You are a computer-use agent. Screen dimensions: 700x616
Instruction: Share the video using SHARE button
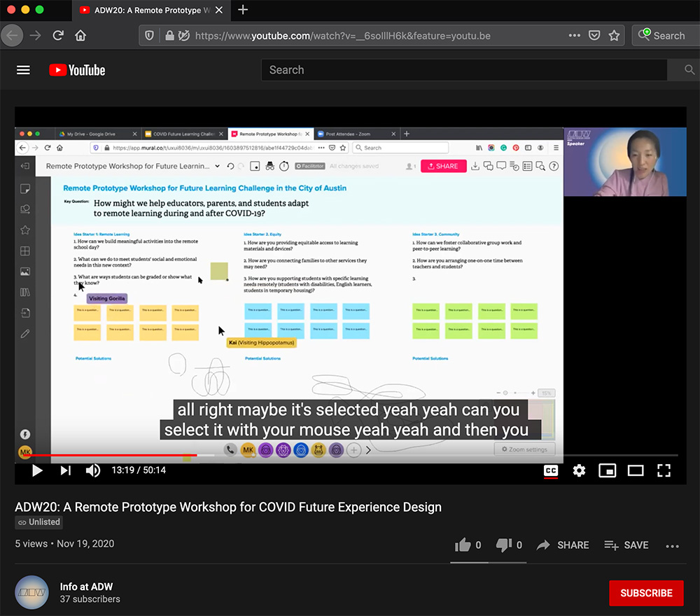563,545
